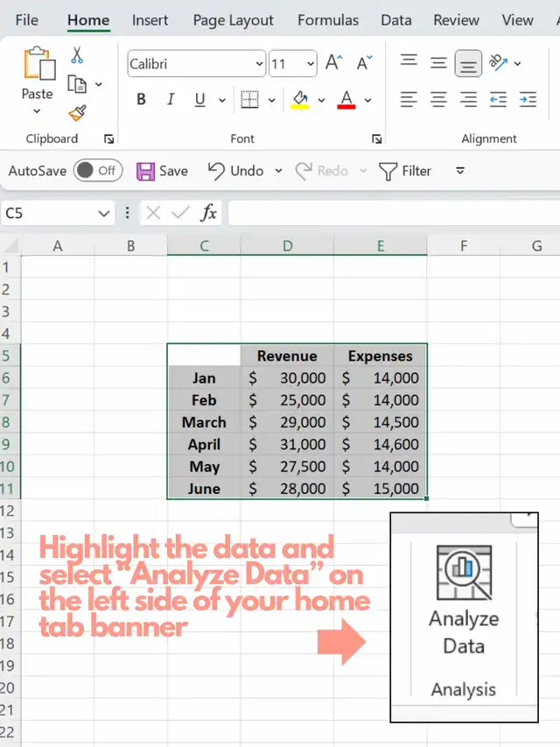Click the Cut scissors icon
Image resolution: width=560 pixels, height=747 pixels.
click(x=77, y=56)
